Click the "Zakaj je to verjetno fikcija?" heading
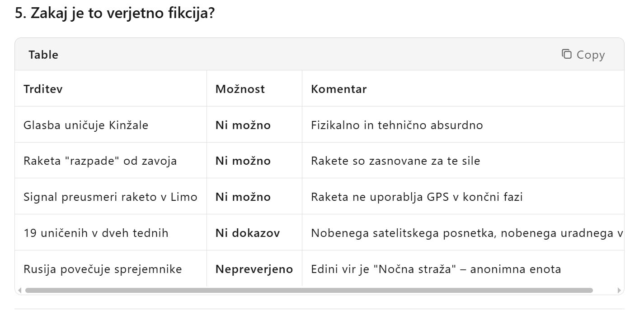 (x=115, y=14)
